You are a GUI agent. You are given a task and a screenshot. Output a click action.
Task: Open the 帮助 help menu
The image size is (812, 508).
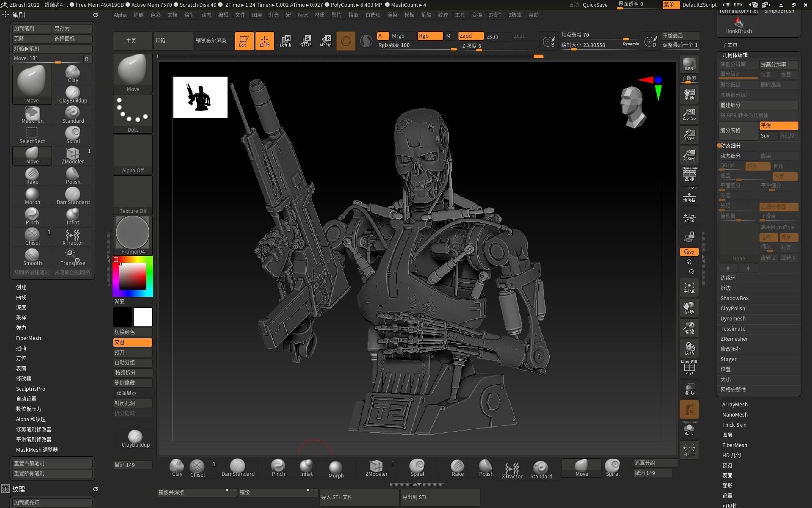534,15
